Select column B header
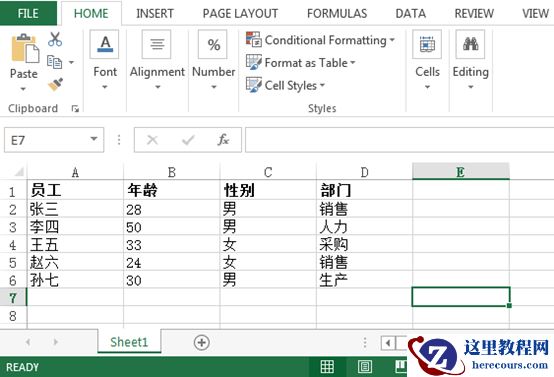The width and height of the screenshot is (554, 377). pos(172,172)
